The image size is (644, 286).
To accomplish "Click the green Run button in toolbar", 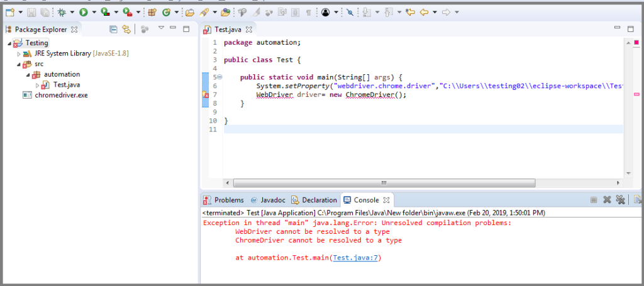I will [83, 12].
